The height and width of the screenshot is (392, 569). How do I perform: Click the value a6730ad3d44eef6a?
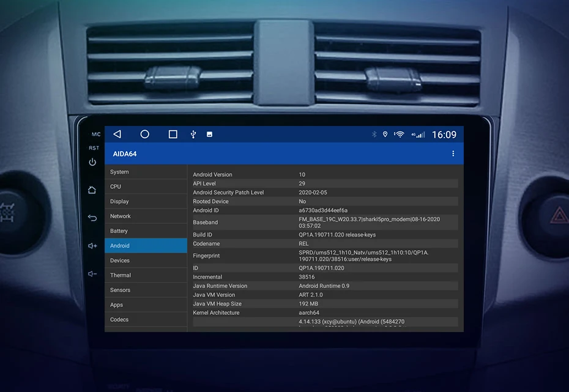323,210
